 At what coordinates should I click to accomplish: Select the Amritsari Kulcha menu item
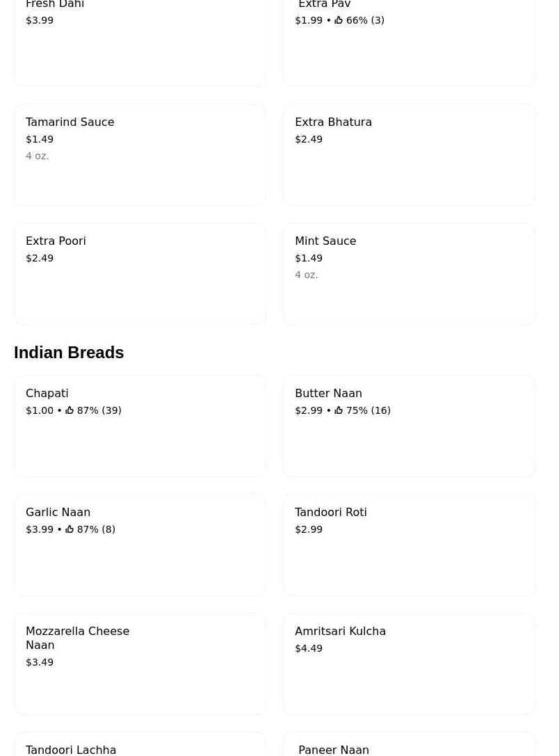[409, 663]
